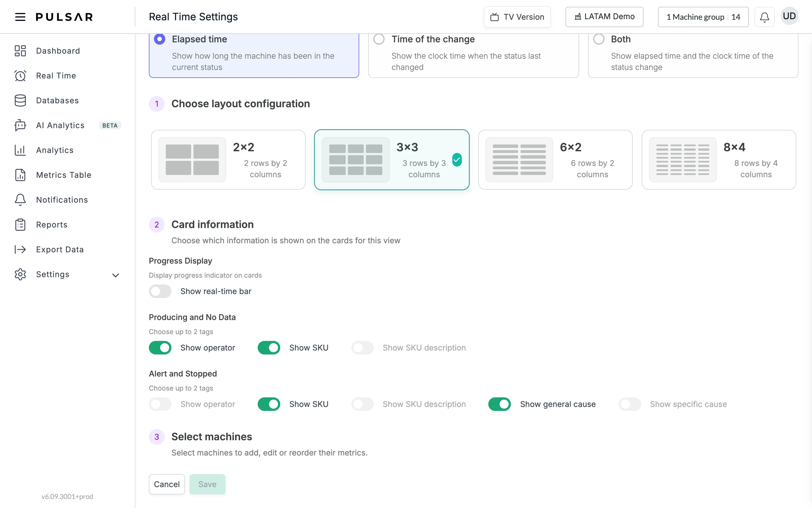Image resolution: width=812 pixels, height=508 pixels.
Task: Toggle Show SKU under Producing and No Data
Action: coord(269,348)
